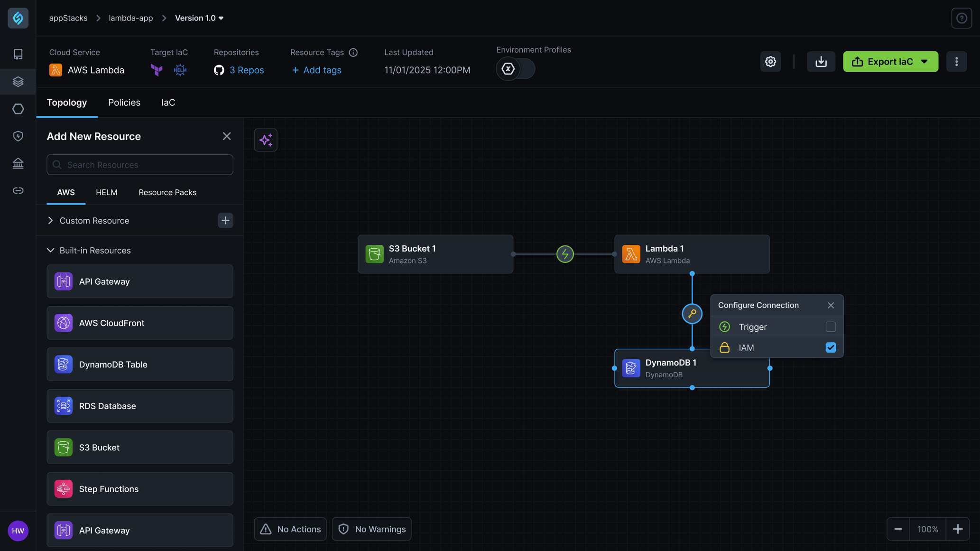The width and height of the screenshot is (980, 551).
Task: Click the RDS Database resource icon
Action: point(63,405)
